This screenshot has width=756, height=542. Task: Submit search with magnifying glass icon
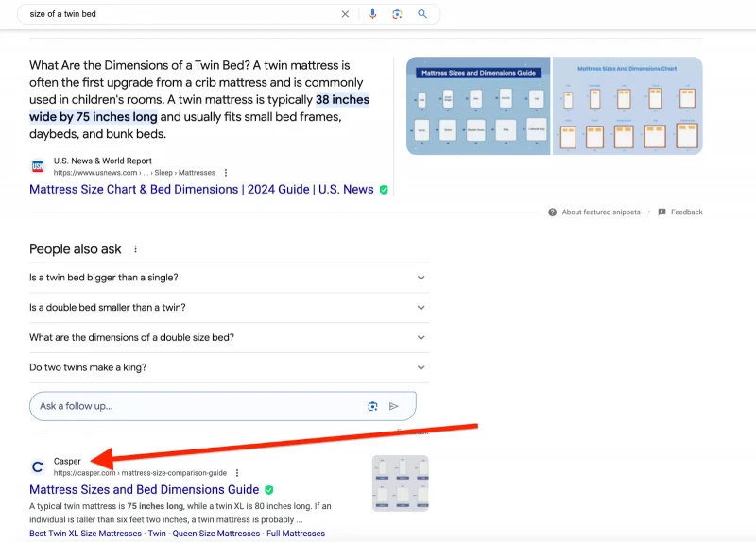(x=422, y=14)
